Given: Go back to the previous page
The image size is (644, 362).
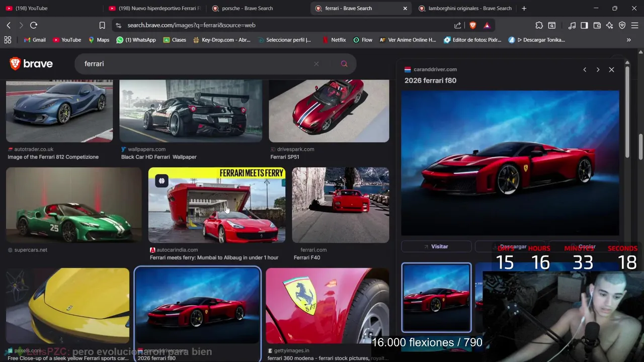Looking at the screenshot, I should [9, 25].
